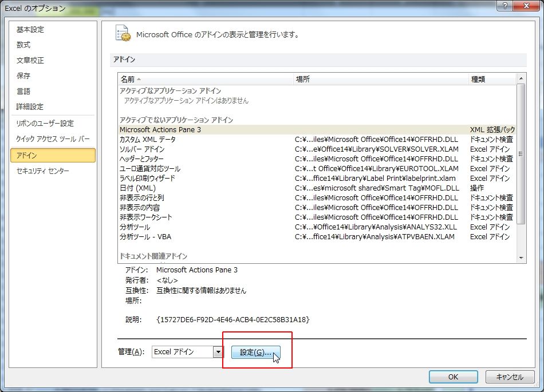The height and width of the screenshot is (392, 544).
Task: Select 分析ツール - VBA add-in
Action: pos(317,237)
